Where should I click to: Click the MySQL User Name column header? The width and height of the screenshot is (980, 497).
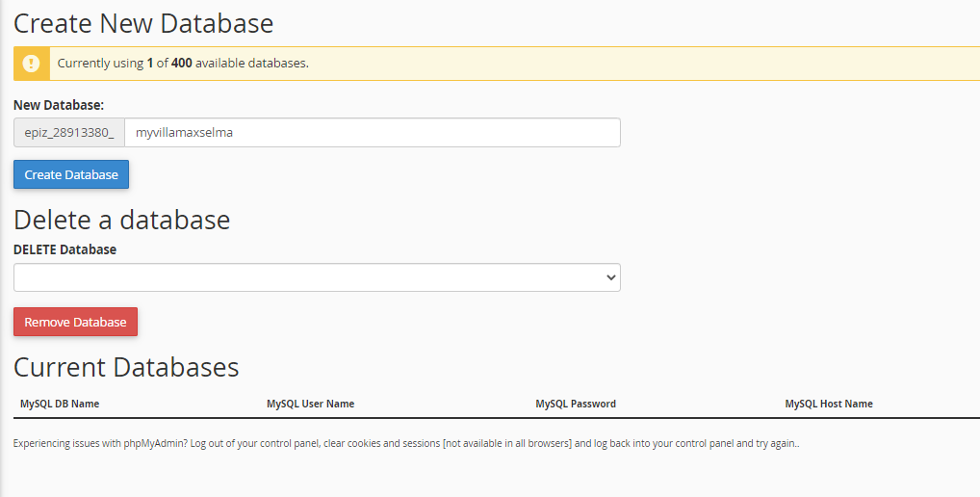[x=310, y=404]
